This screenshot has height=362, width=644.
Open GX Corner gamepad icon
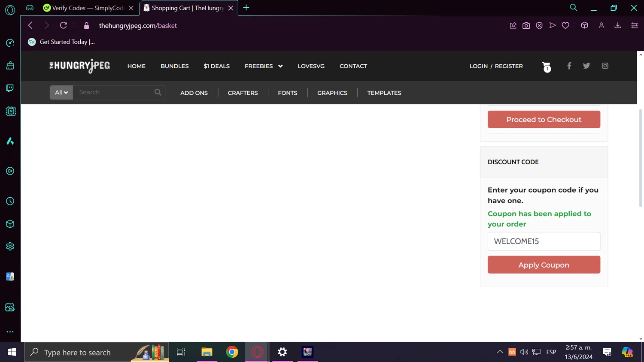(30, 8)
